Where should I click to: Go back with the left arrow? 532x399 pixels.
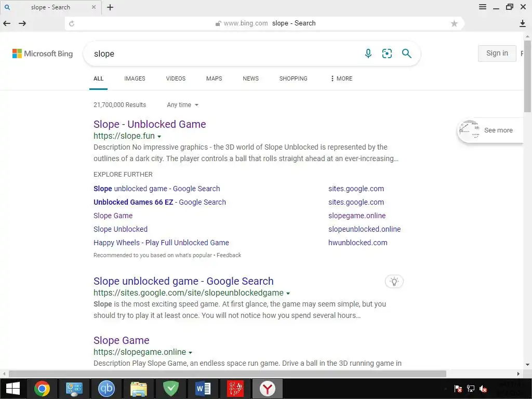coord(7,23)
